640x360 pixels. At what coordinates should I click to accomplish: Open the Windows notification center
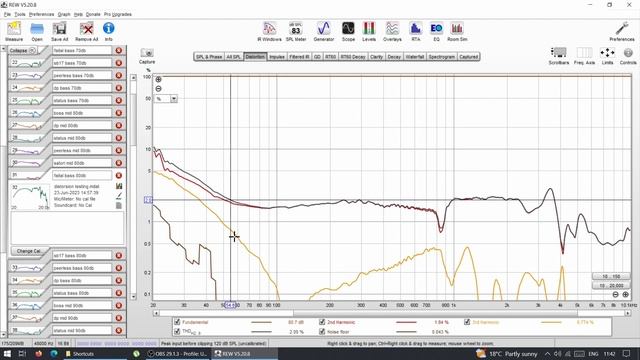click(627, 354)
